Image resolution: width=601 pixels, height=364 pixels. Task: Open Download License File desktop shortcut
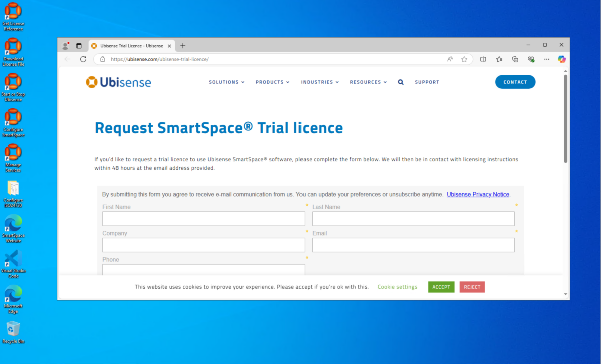point(13,52)
